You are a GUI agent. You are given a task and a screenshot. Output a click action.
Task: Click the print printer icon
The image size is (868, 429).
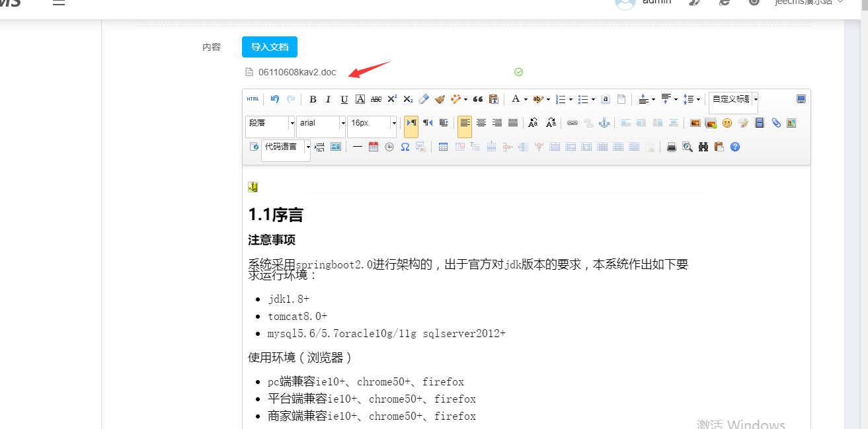point(672,147)
